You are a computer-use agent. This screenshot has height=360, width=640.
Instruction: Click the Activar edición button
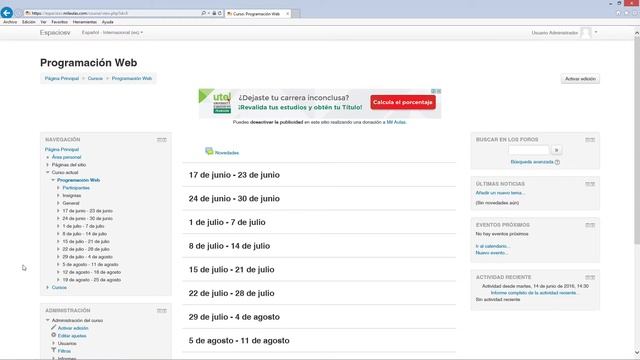580,79
